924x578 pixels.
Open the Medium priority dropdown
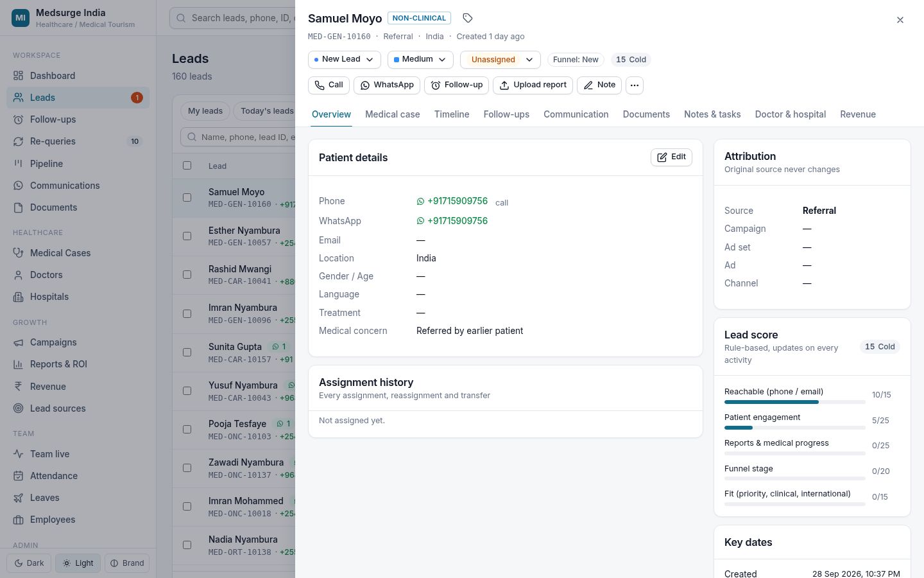coord(420,60)
